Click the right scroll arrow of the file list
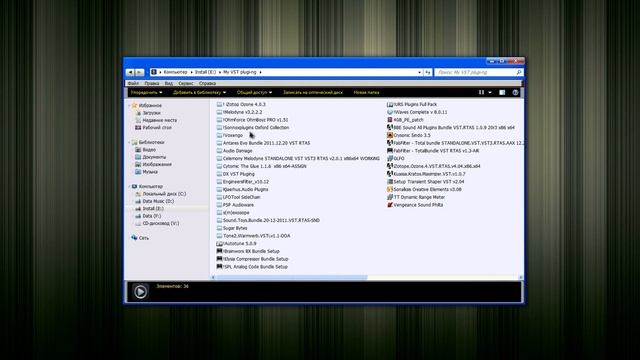640x360 pixels. point(520,278)
